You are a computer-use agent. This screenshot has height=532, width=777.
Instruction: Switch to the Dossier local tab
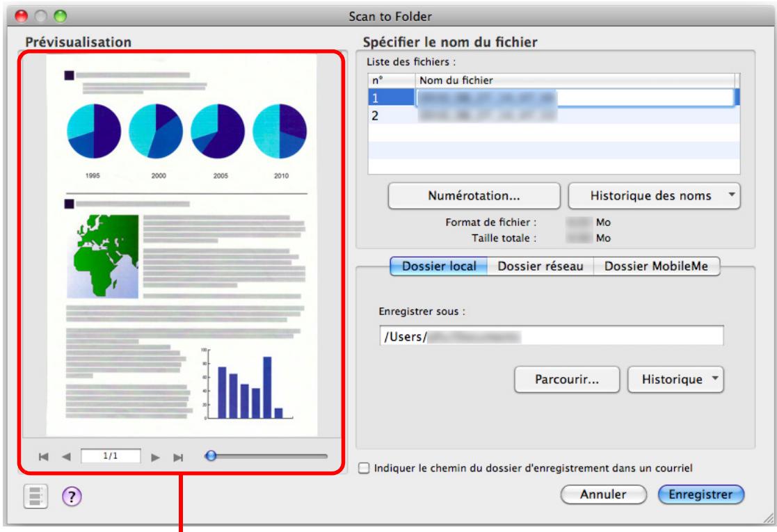click(439, 266)
